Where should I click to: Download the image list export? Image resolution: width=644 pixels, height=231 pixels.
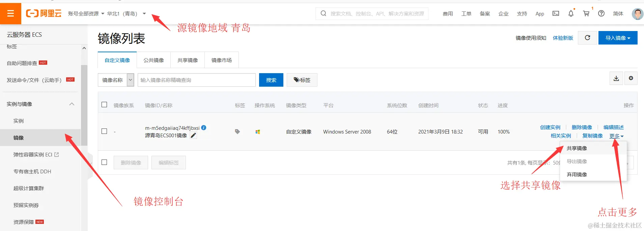(616, 78)
